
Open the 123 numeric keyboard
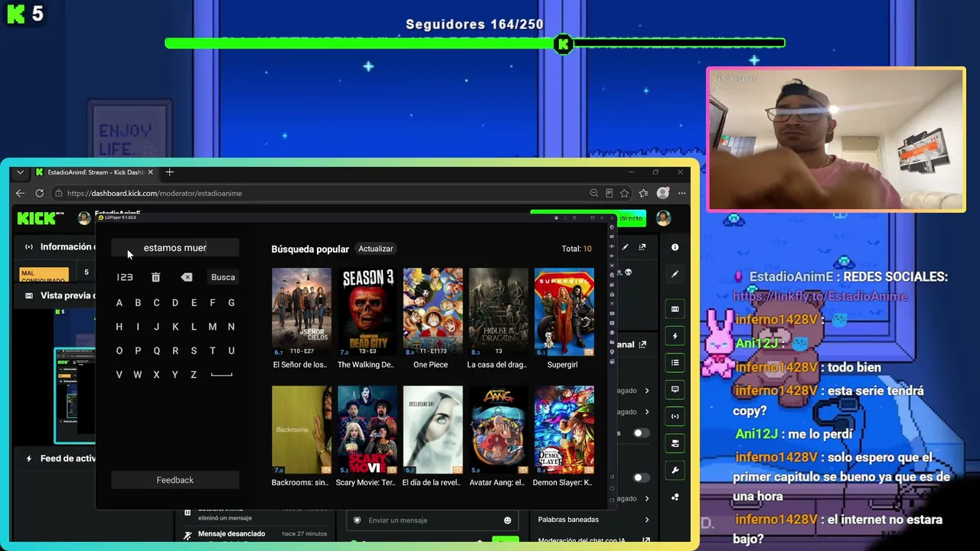tap(125, 277)
